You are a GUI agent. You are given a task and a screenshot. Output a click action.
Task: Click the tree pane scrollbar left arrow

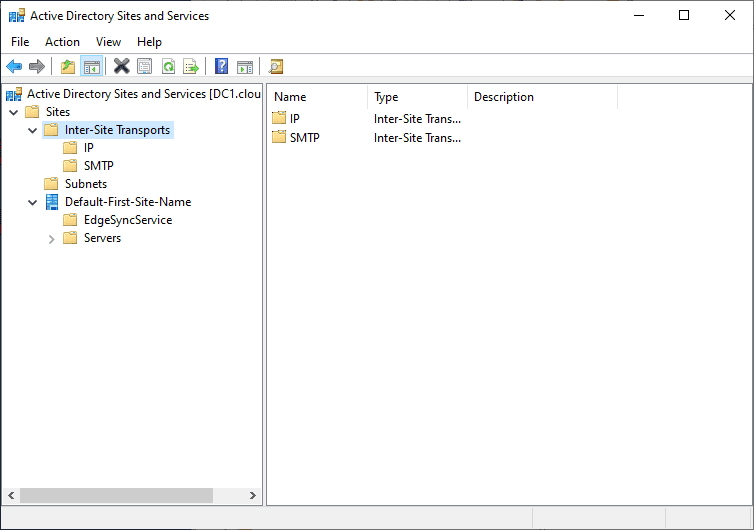point(11,495)
